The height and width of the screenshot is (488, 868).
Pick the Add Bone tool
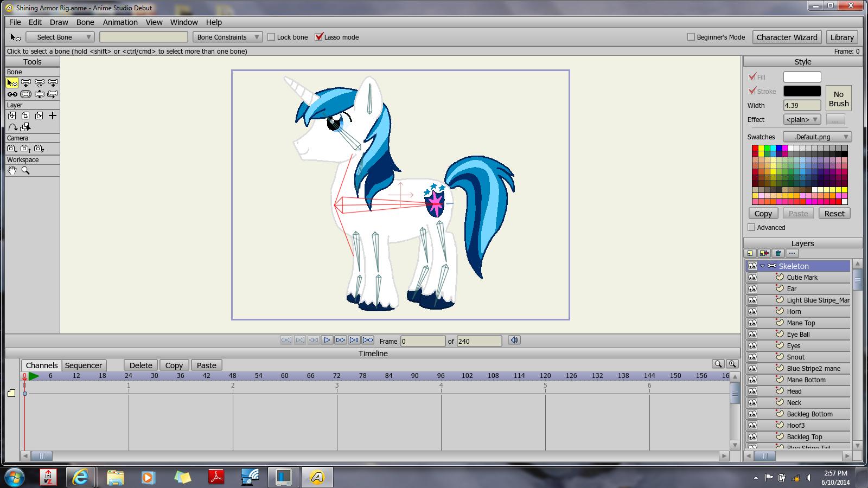53,82
